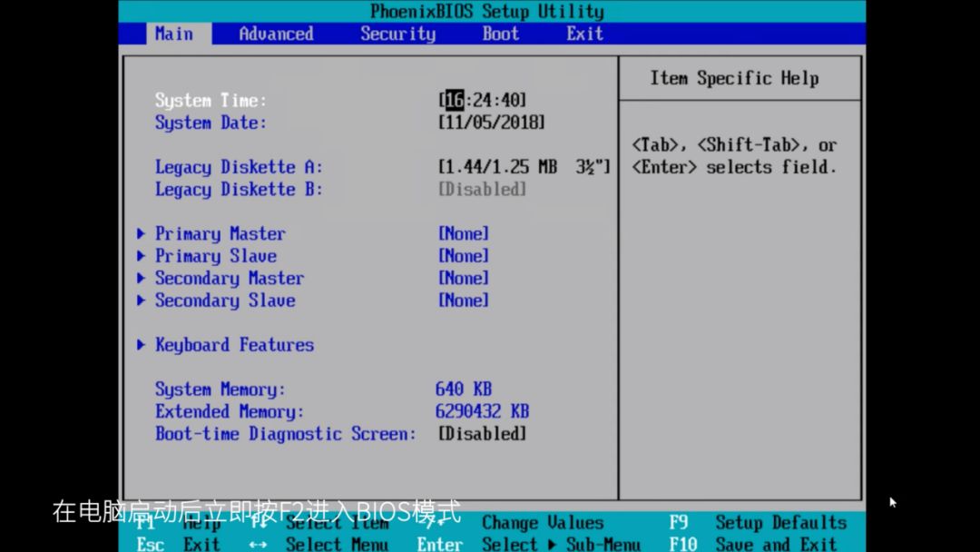Click the Esc Exit hint

pos(178,545)
